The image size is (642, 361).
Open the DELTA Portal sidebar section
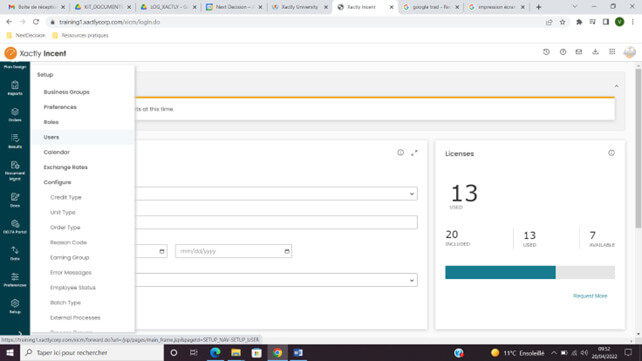click(15, 227)
